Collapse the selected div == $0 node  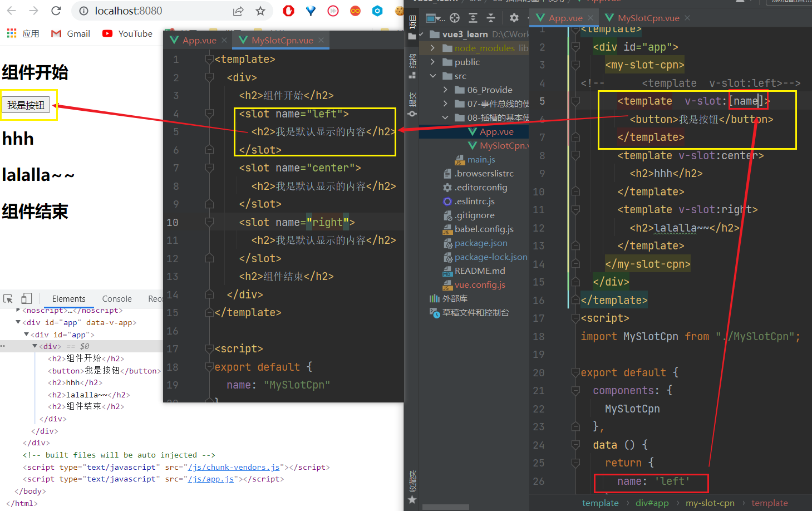(35, 346)
